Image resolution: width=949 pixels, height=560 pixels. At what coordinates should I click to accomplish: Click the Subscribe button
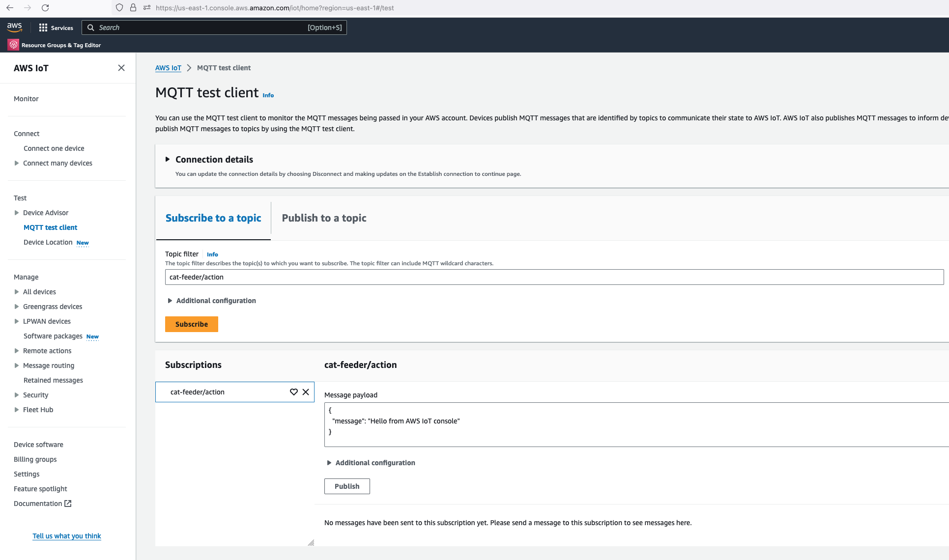point(192,324)
